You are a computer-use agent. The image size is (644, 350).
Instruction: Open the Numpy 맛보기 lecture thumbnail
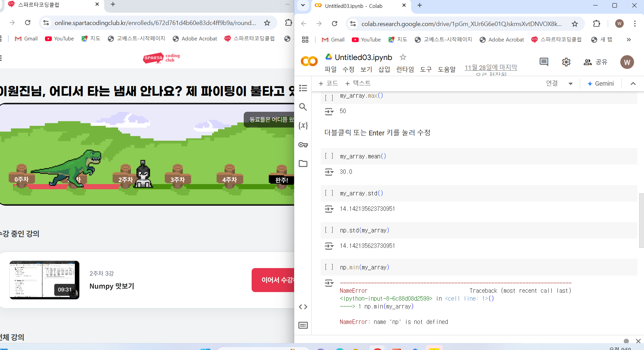click(44, 280)
